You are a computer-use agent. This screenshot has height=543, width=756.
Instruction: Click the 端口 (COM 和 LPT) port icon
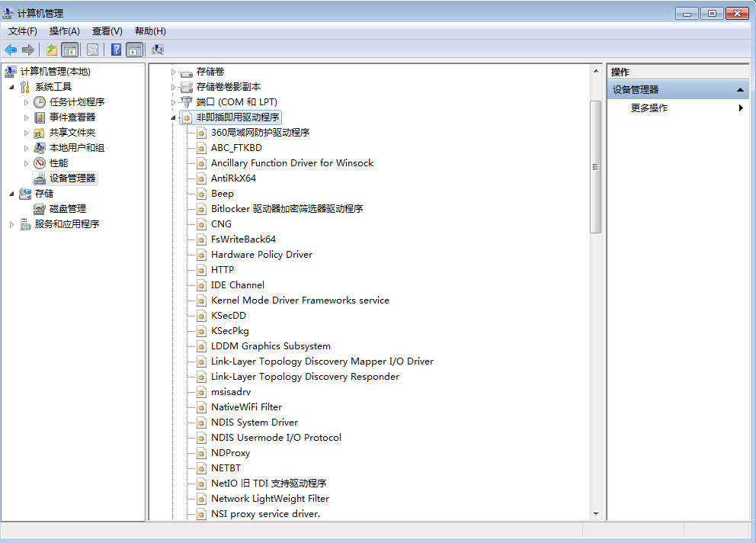click(187, 102)
